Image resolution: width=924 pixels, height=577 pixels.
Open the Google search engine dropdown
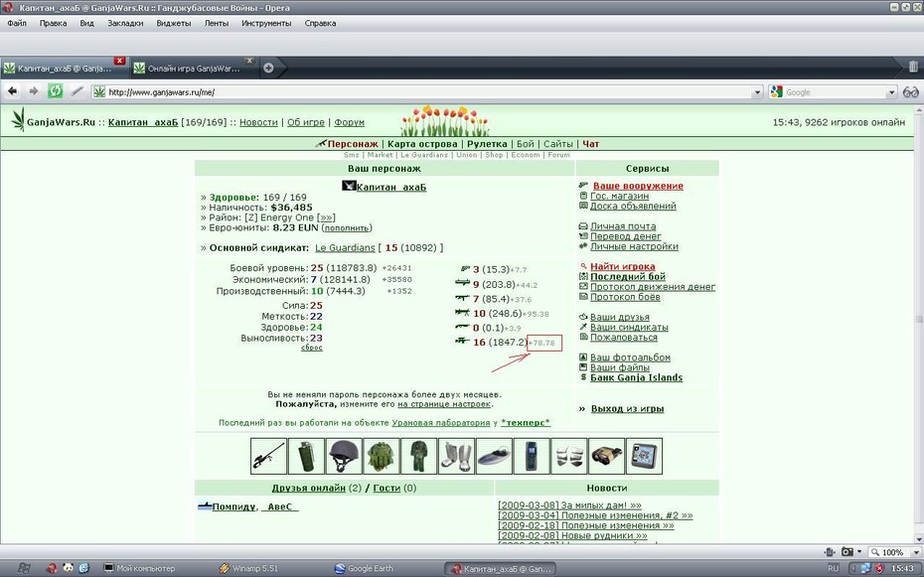(777, 91)
